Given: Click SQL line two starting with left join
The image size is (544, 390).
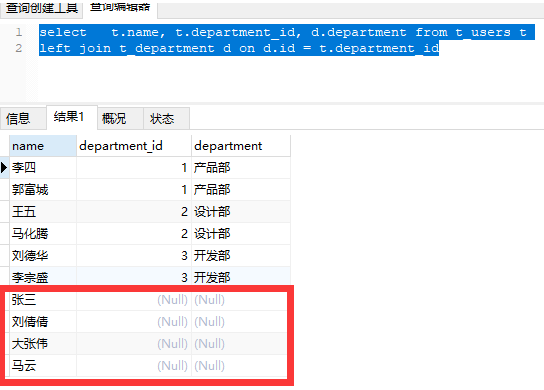Looking at the screenshot, I should [x=239, y=48].
